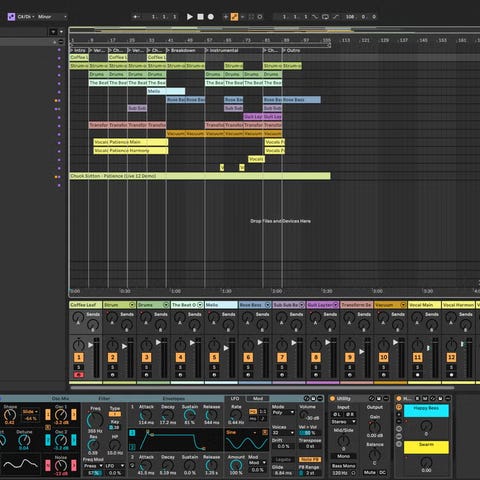Click the minus icon above the track list
The image size is (480, 480).
point(61,42)
